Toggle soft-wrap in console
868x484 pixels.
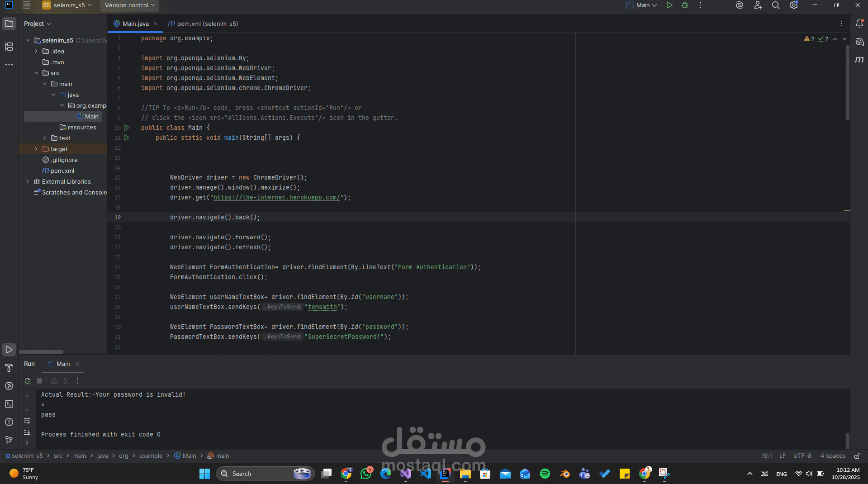click(27, 421)
